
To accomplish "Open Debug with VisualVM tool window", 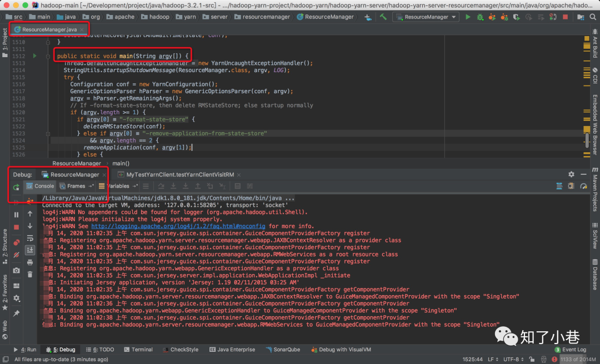I will 341,350.
